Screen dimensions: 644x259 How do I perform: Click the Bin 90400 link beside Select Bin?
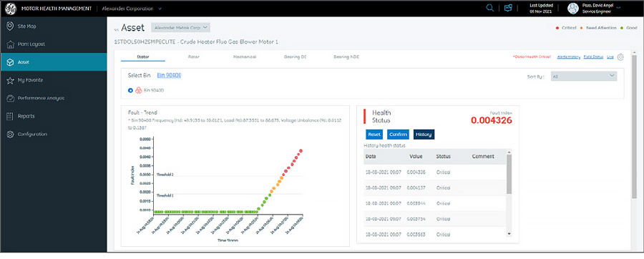(169, 75)
